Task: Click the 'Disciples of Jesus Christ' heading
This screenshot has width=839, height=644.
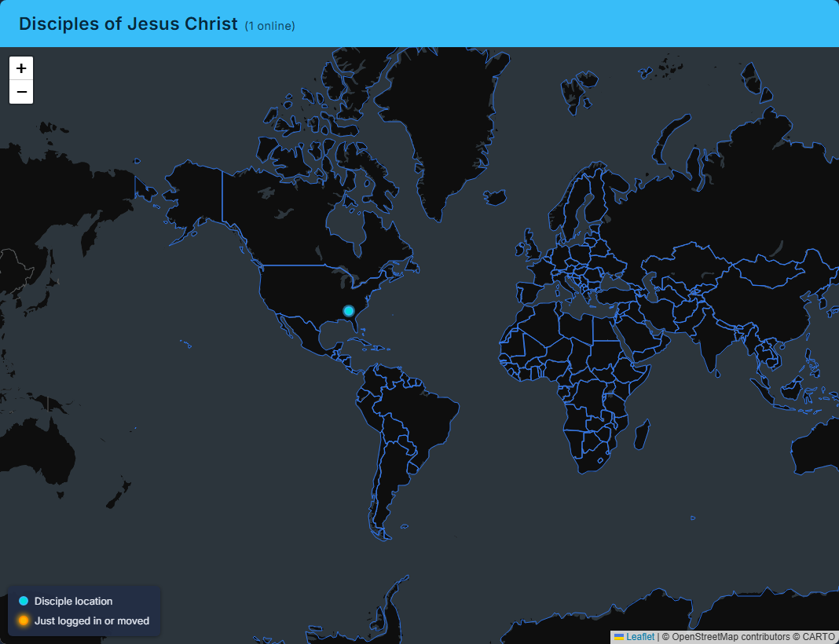Action: click(128, 24)
